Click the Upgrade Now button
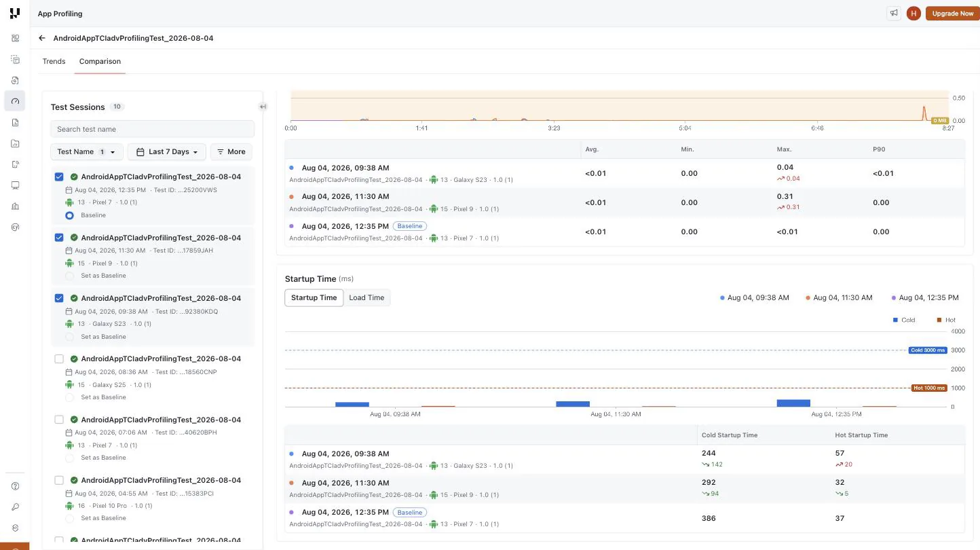Screen dimensions: 980x550 [x=952, y=13]
